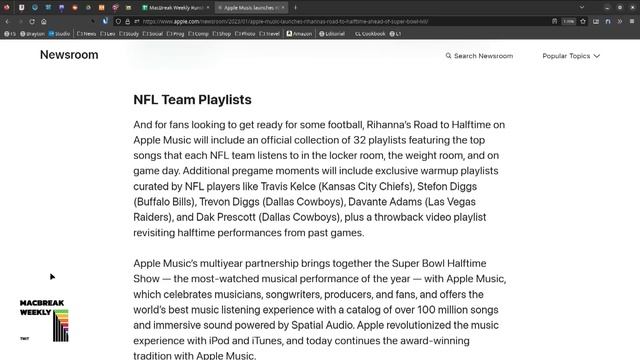The image size is (640, 360).
Task: Open the Travel bookmarks folder
Action: click(269, 34)
